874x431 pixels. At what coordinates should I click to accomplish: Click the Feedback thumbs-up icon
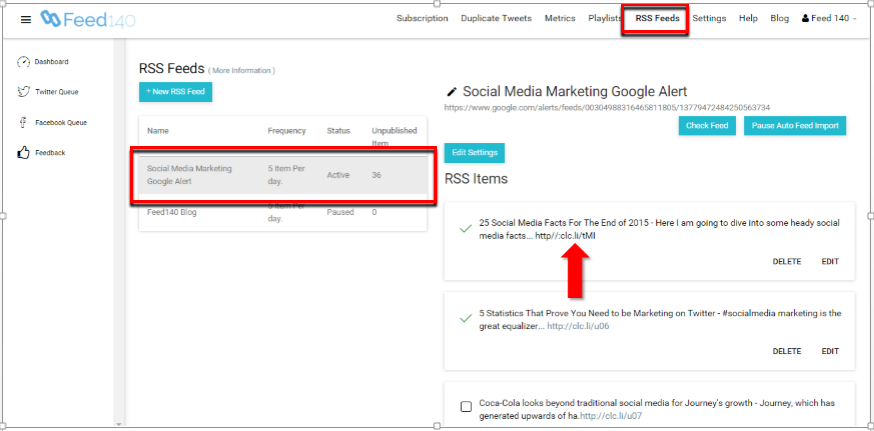(23, 153)
